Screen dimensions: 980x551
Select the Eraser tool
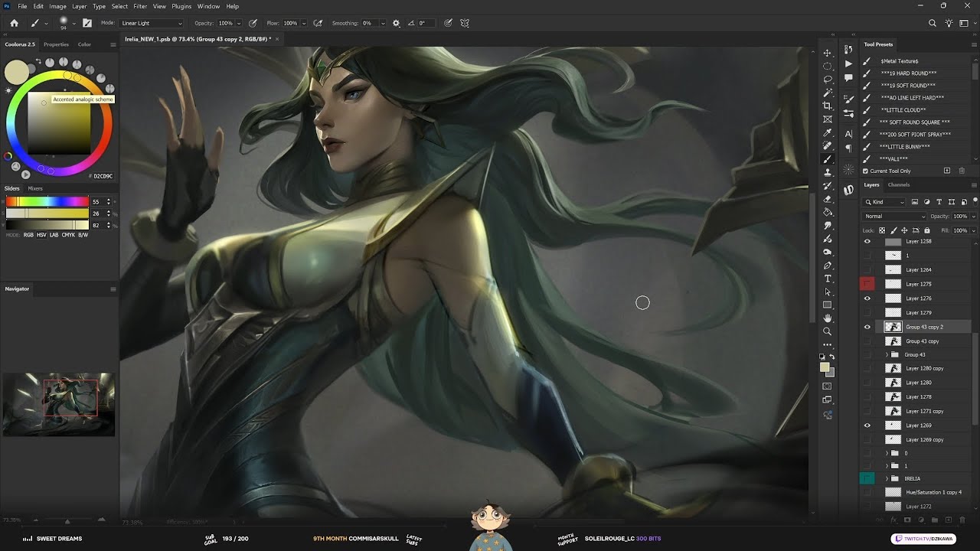point(827,199)
